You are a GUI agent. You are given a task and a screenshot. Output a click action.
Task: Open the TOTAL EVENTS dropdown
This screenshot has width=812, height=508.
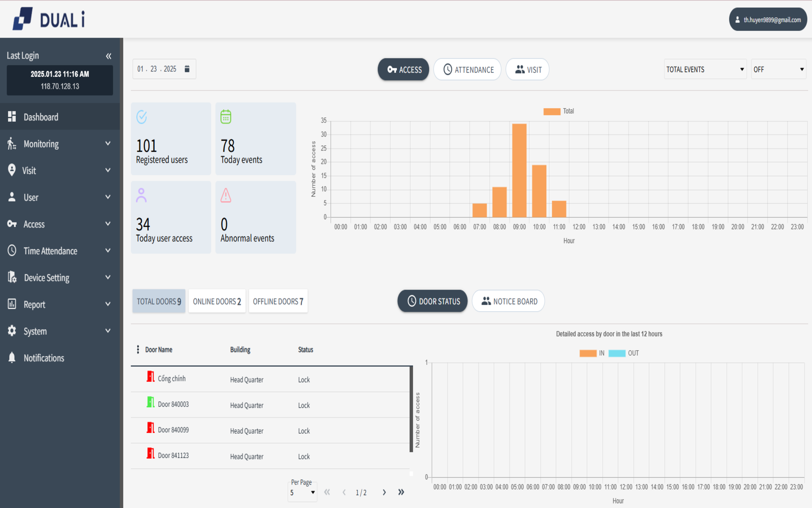[x=705, y=69]
